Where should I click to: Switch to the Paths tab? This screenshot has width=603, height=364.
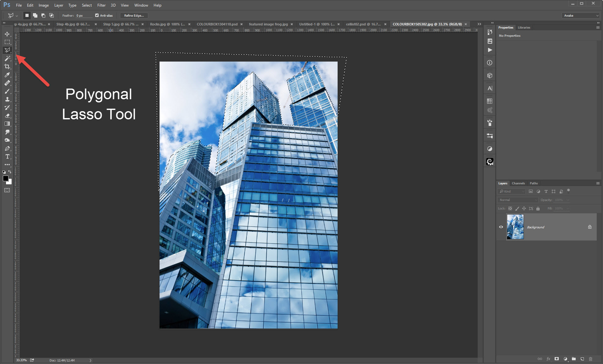(x=534, y=183)
